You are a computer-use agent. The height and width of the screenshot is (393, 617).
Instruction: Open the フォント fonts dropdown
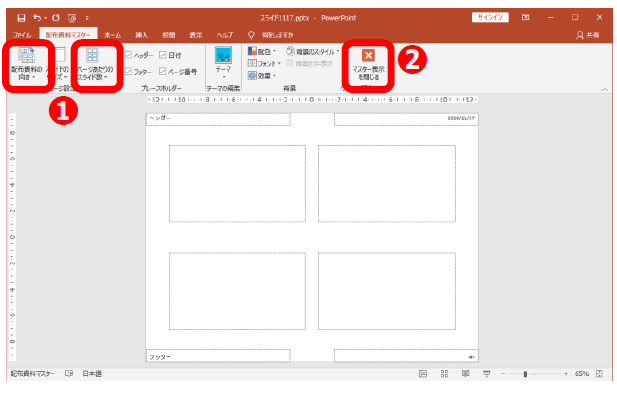coord(264,63)
